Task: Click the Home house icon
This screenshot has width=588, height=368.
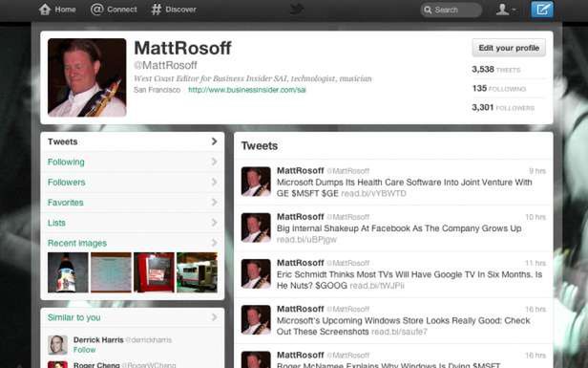Action: tap(45, 10)
